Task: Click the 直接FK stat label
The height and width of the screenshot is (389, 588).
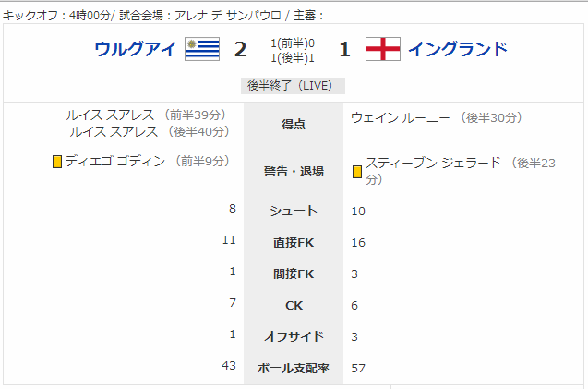Action: tap(294, 242)
